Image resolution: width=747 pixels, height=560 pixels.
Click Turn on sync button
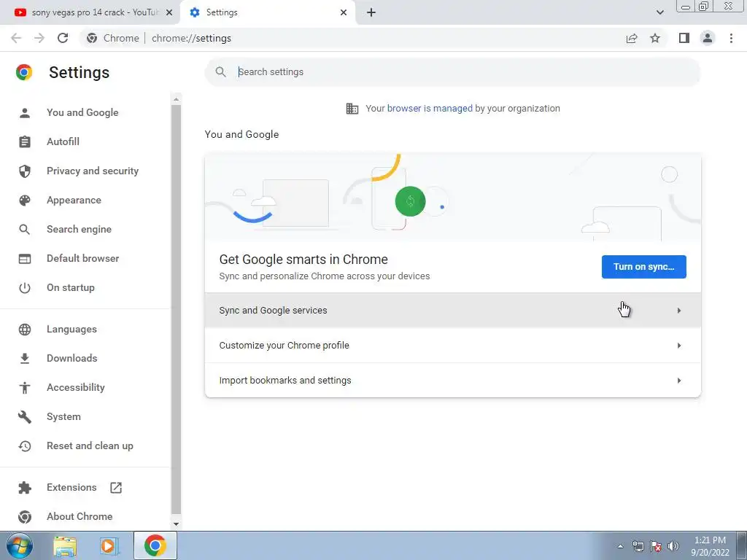pyautogui.click(x=643, y=267)
